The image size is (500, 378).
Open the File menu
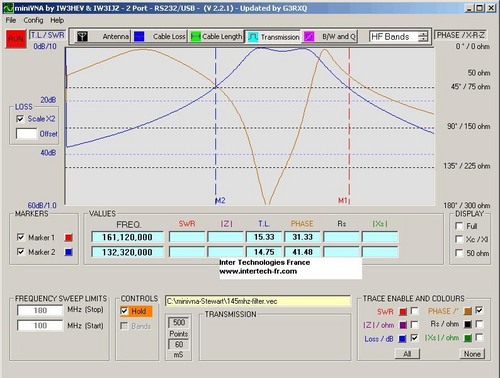tap(11, 20)
